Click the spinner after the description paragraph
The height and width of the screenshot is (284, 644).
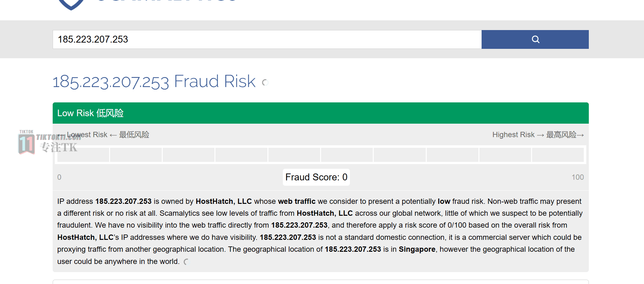[187, 262]
